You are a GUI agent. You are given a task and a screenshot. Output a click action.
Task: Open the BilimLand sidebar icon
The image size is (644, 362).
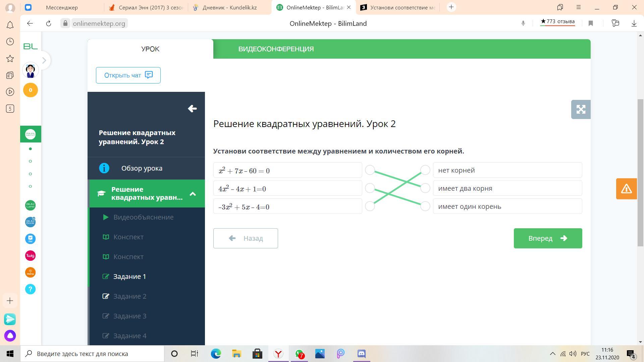30,205
